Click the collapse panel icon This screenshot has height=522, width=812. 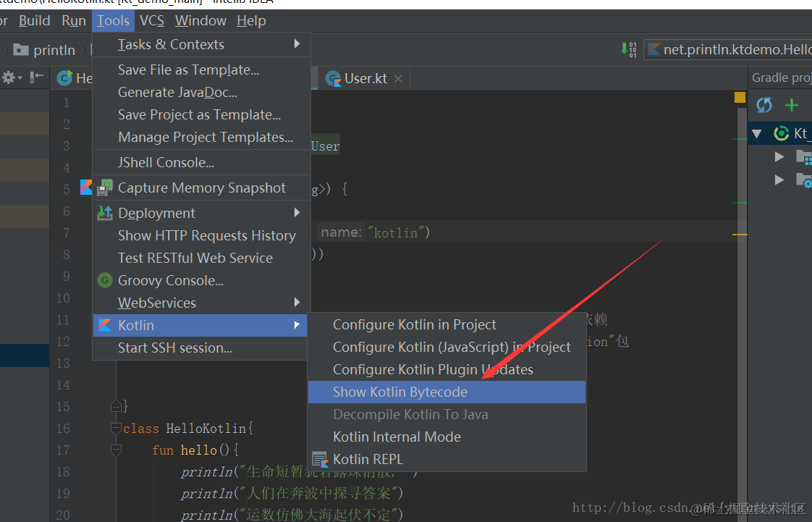(36, 77)
